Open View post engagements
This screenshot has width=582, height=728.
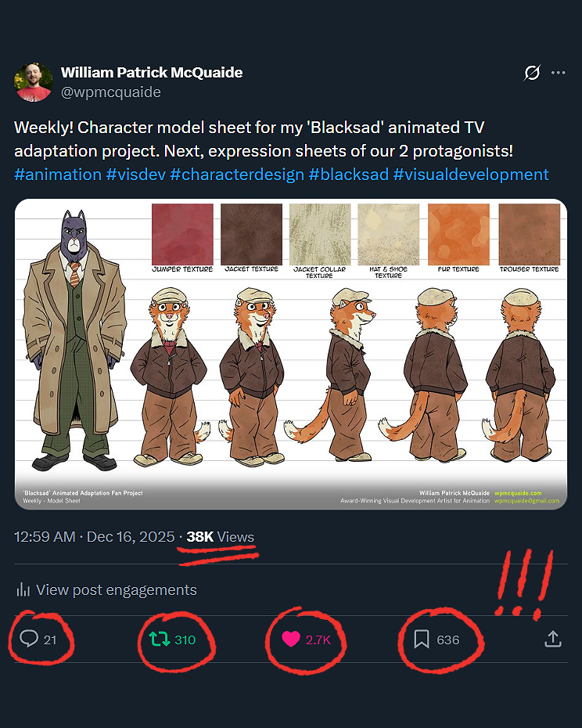coord(116,589)
